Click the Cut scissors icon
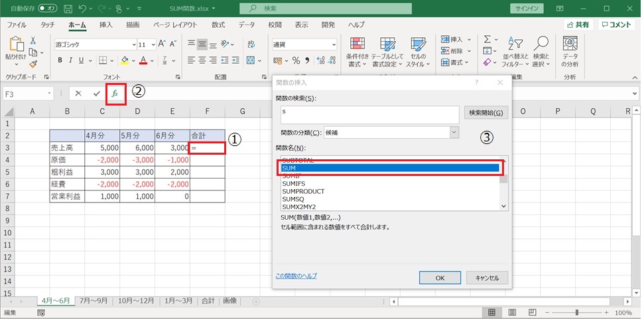This screenshot has width=644, height=320. click(32, 40)
